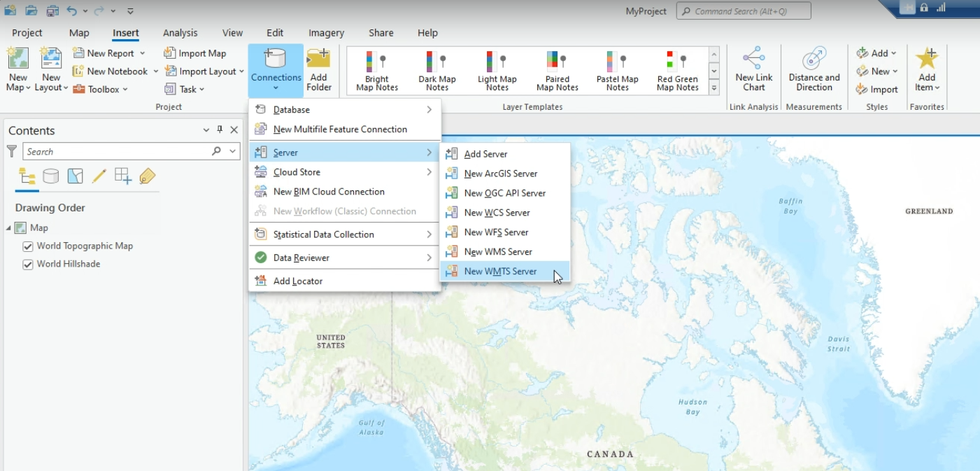This screenshot has width=980, height=471.
Task: Switch to List By Data Source view
Action: click(x=51, y=176)
